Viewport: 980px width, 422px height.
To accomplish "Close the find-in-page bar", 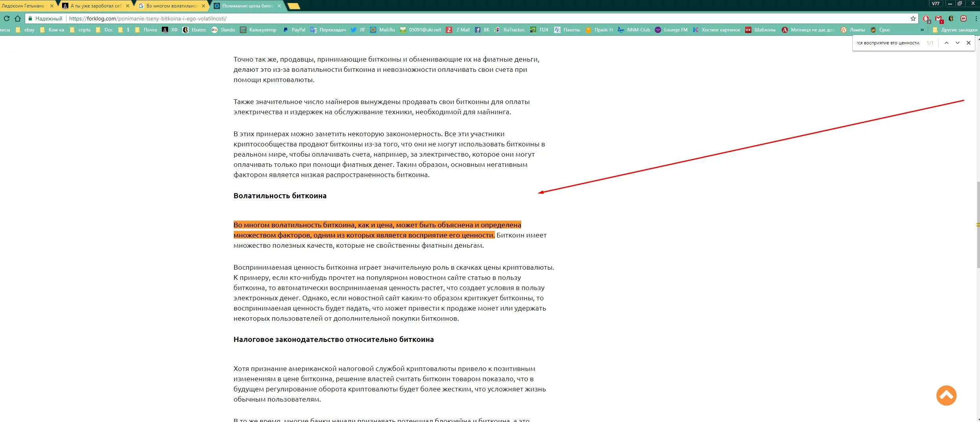I will (x=969, y=43).
